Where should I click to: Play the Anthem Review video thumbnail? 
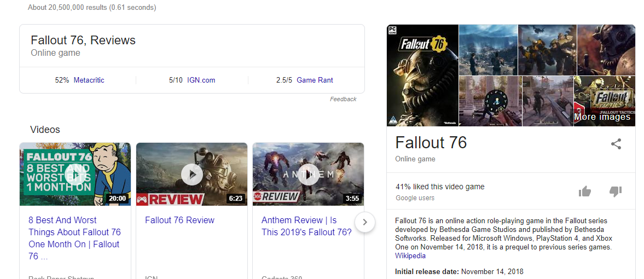tap(309, 174)
